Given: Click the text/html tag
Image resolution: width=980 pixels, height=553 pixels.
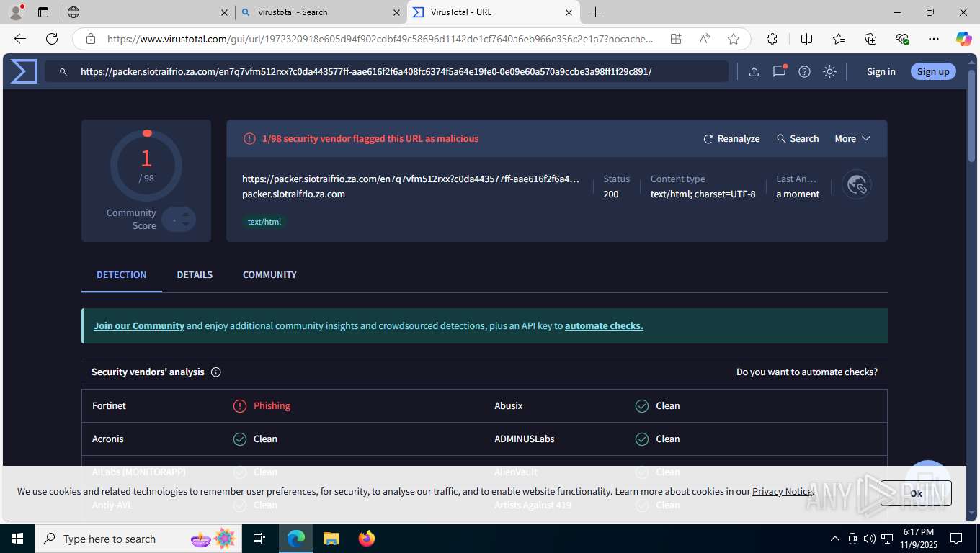Looking at the screenshot, I should coord(264,222).
